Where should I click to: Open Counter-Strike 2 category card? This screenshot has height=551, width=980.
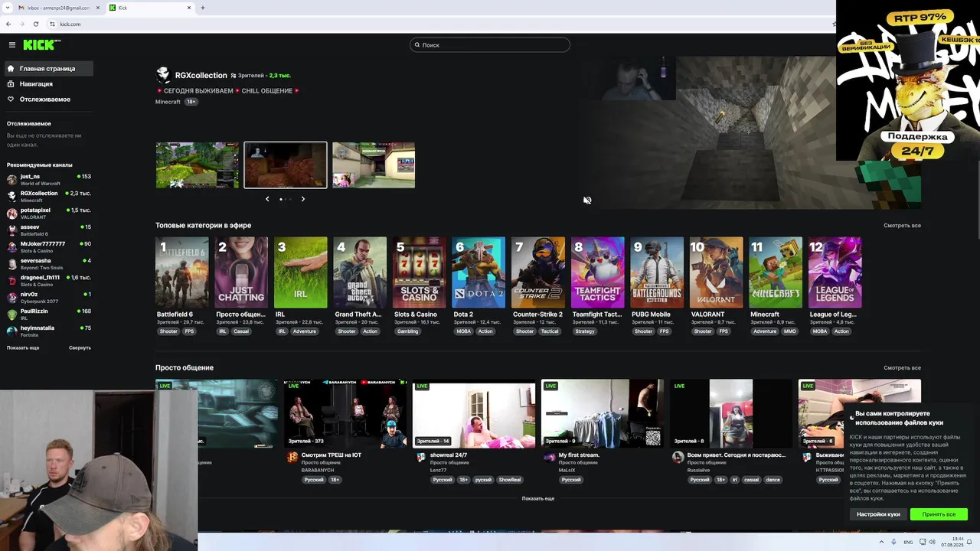[x=538, y=272]
